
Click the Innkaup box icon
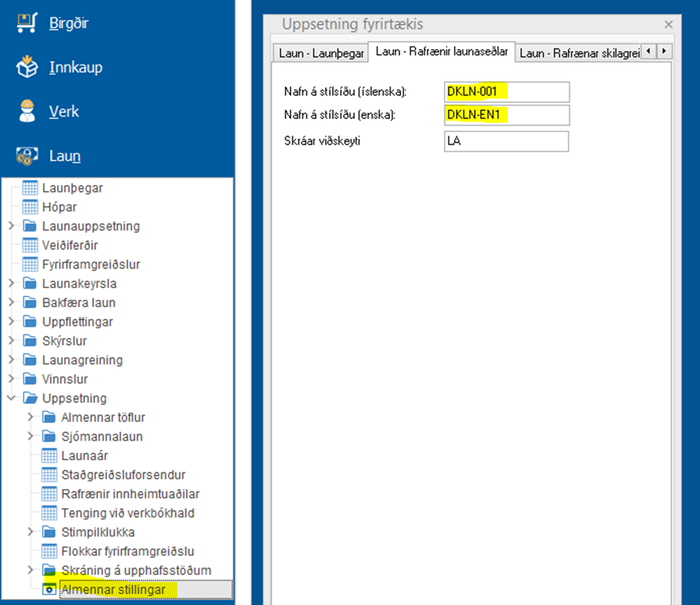26,68
